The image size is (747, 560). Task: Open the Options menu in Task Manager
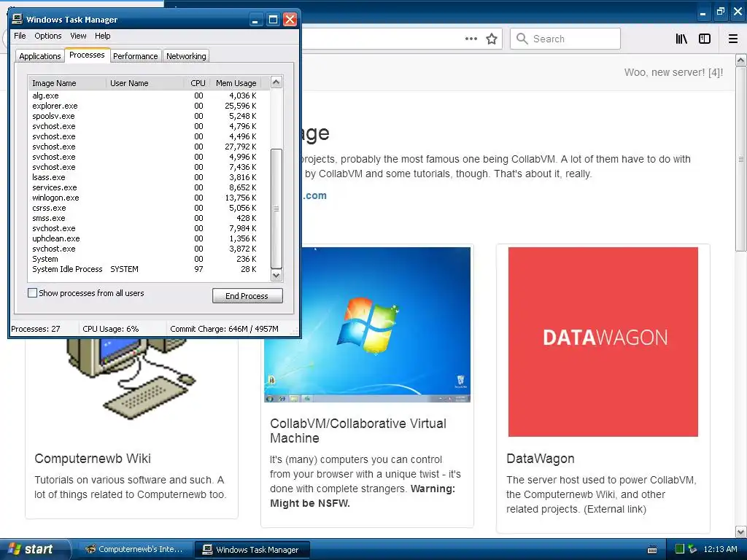point(47,36)
